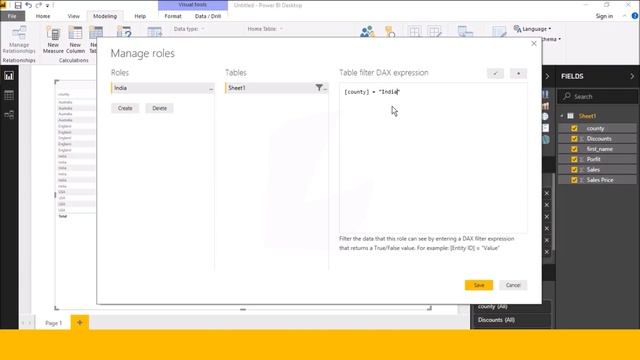The width and height of the screenshot is (640, 360).
Task: Click the yellow Save button
Action: click(479, 285)
